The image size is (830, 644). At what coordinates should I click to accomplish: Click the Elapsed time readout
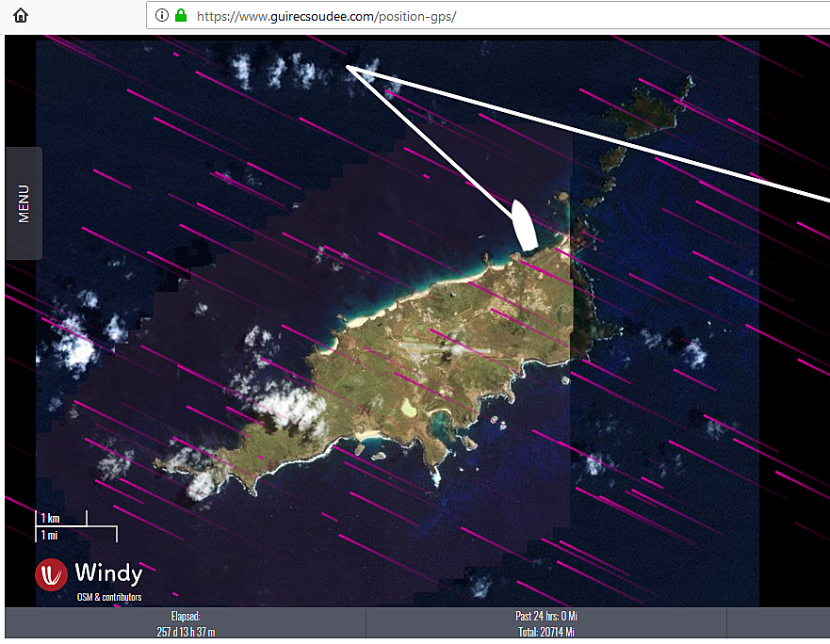tap(186, 616)
